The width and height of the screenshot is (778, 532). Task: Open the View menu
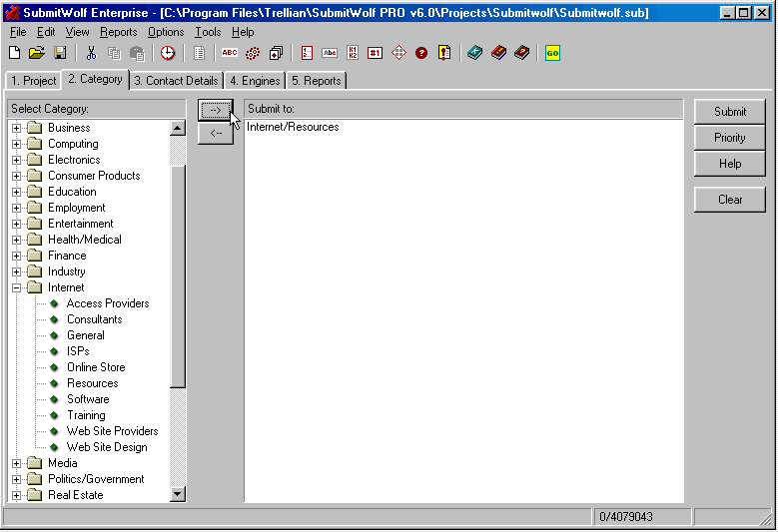(78, 32)
